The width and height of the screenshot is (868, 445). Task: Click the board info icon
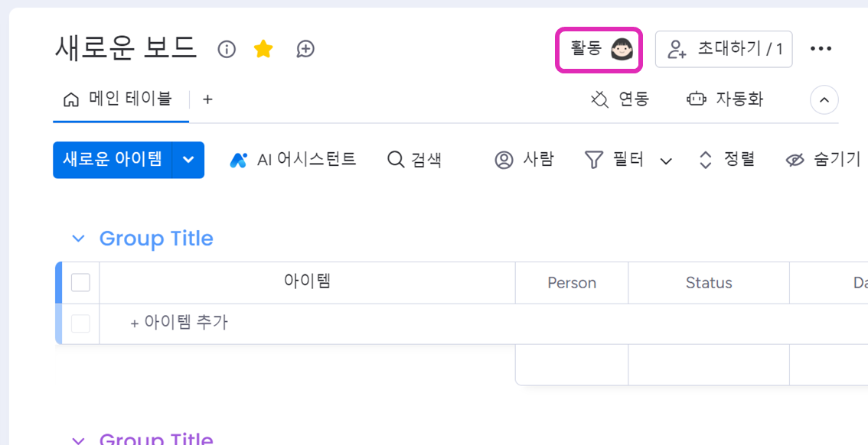227,49
